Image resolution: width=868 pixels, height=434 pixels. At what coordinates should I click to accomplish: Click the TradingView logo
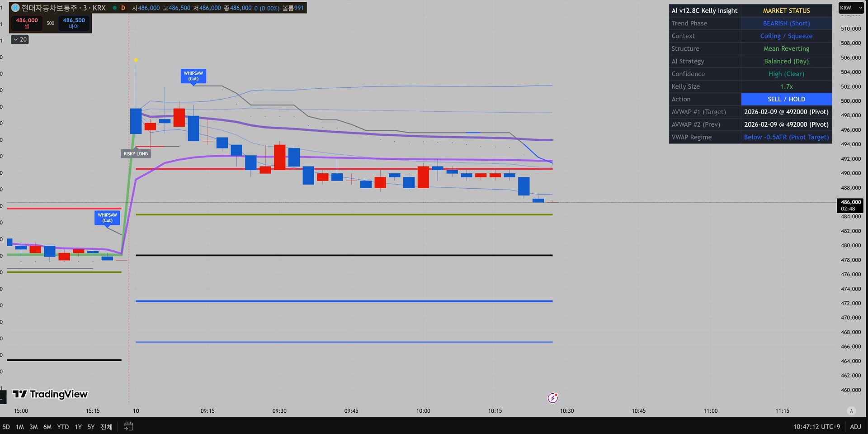50,394
